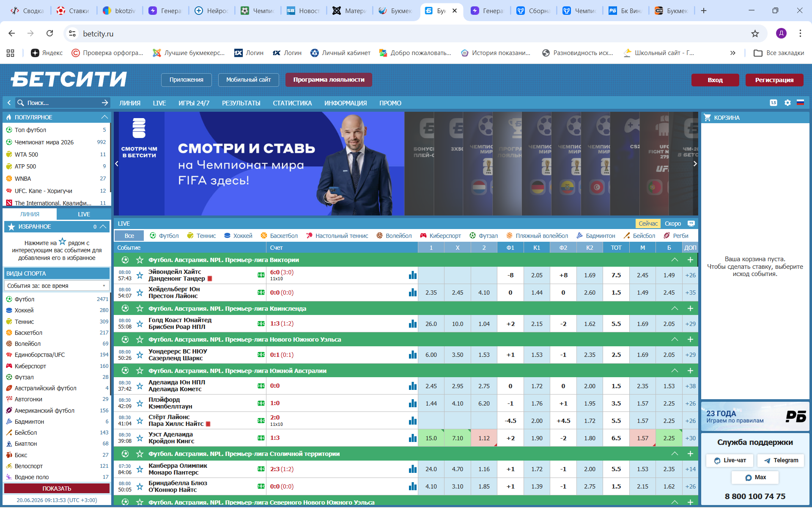The width and height of the screenshot is (812, 508).
Task: Collapse the ПОПУЛЯРНОЕ section
Action: (104, 117)
